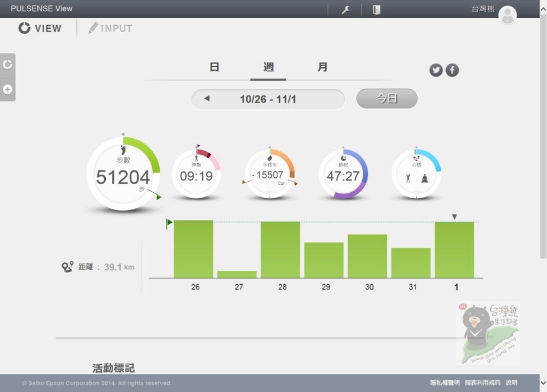547x392 pixels.
Task: Click the standing person mood icon
Action: [x=408, y=178]
